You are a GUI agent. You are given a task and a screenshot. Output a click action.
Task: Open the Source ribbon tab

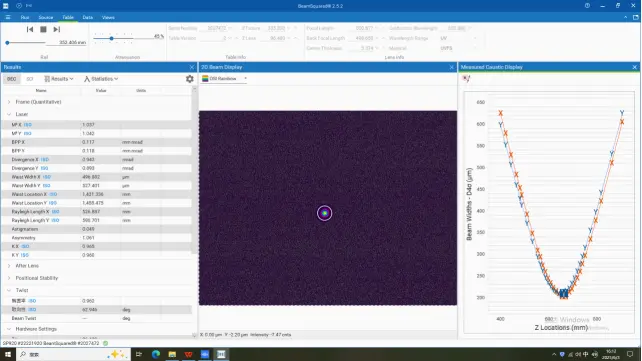[x=46, y=17]
